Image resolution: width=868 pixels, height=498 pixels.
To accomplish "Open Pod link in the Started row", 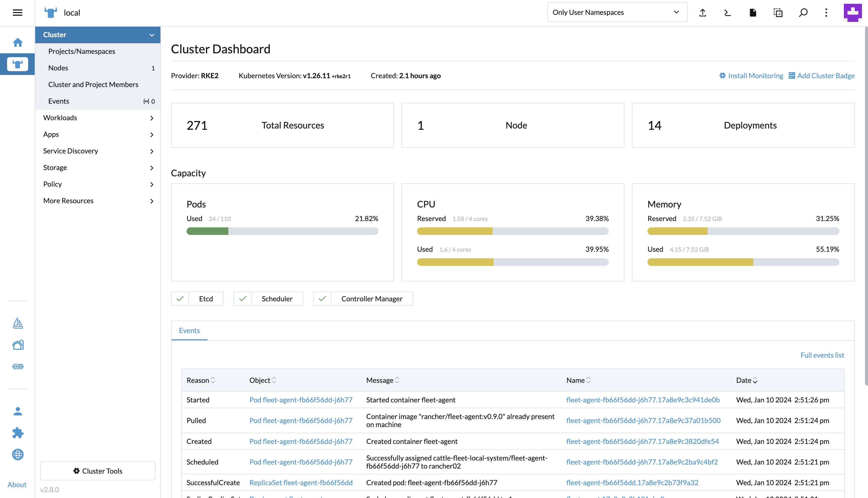I will [x=301, y=400].
